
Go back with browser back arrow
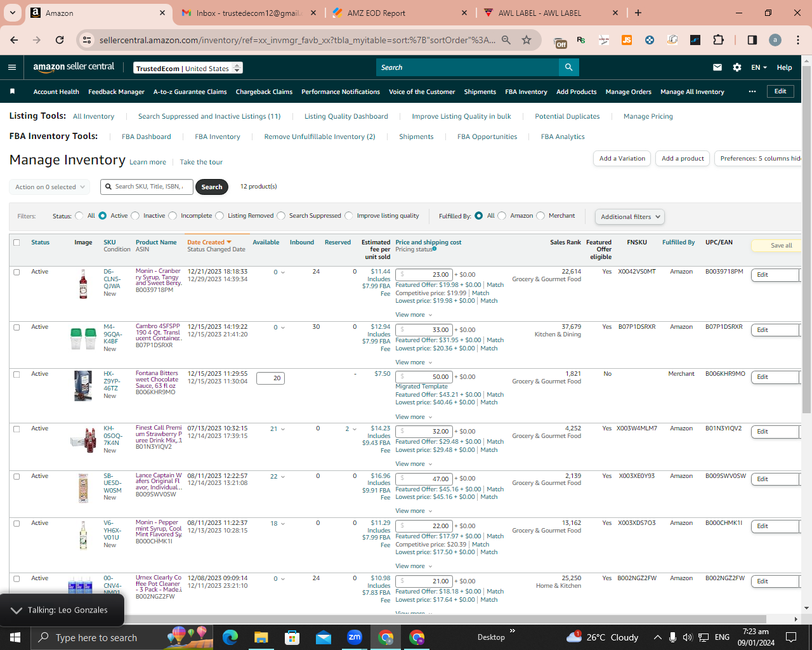coord(14,40)
